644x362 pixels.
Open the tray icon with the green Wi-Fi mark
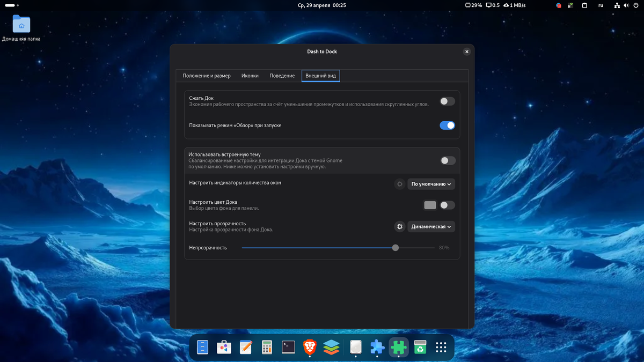click(x=572, y=5)
